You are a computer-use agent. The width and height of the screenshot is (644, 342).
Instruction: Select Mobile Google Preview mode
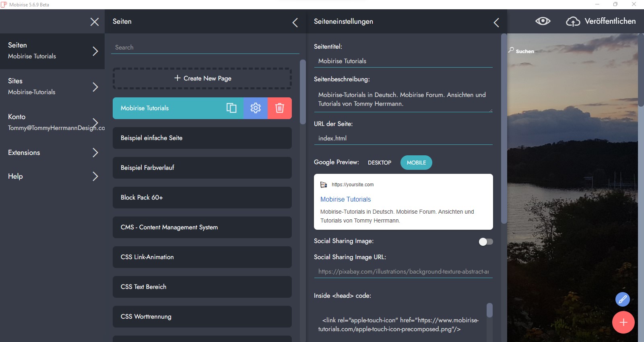(416, 163)
